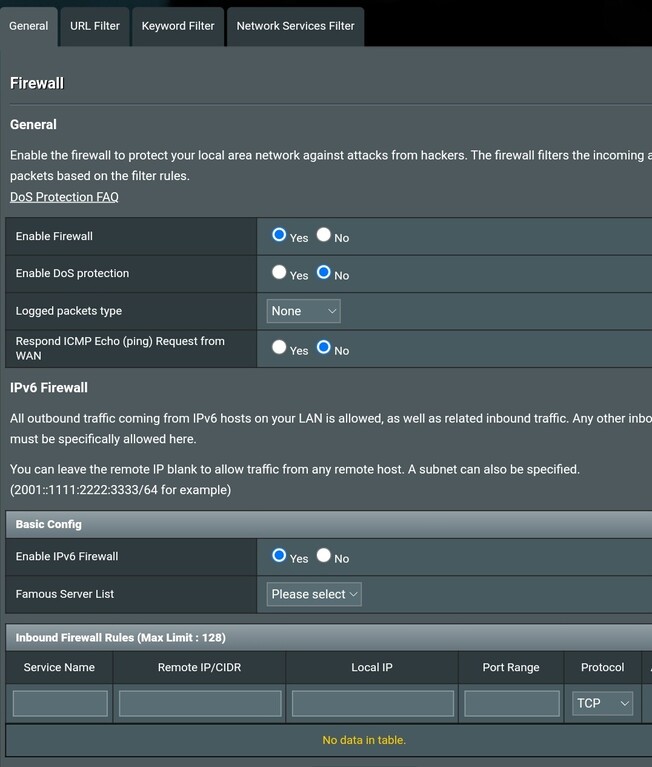652x767 pixels.
Task: Click the Service Name input field
Action: click(x=60, y=703)
